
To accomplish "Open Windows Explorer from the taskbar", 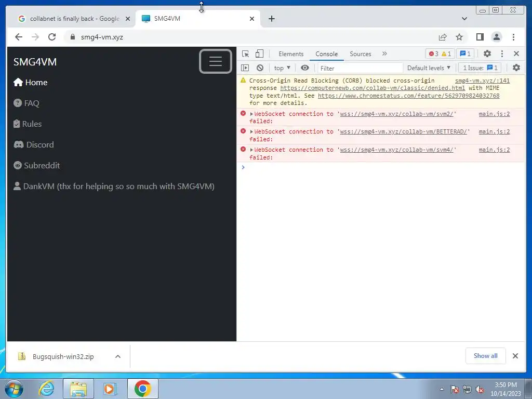I will (x=78, y=389).
